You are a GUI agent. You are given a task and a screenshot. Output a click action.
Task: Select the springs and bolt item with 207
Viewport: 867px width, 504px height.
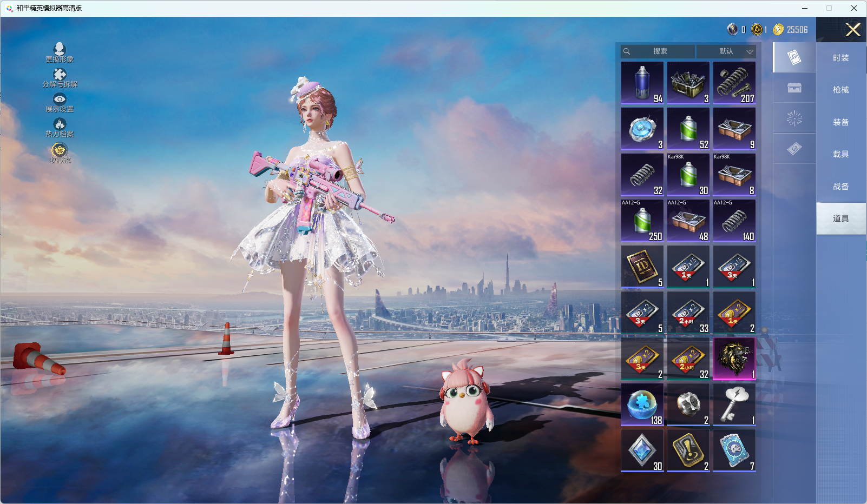pos(734,83)
